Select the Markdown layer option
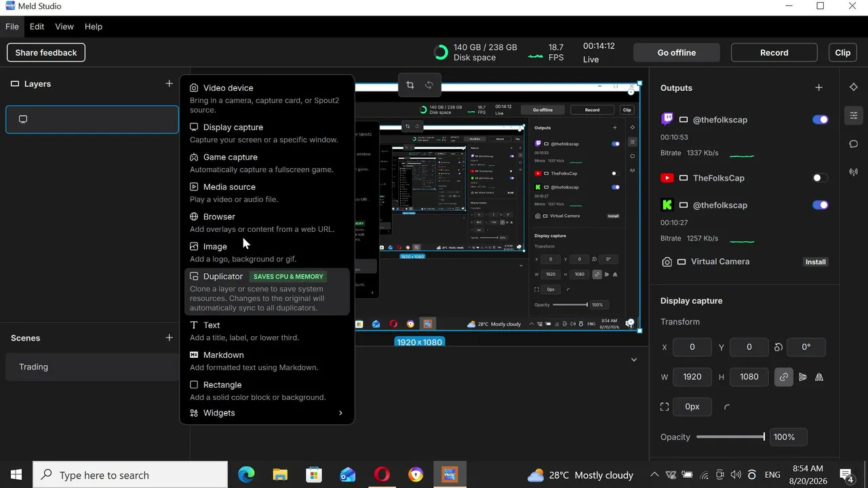 pos(267,361)
